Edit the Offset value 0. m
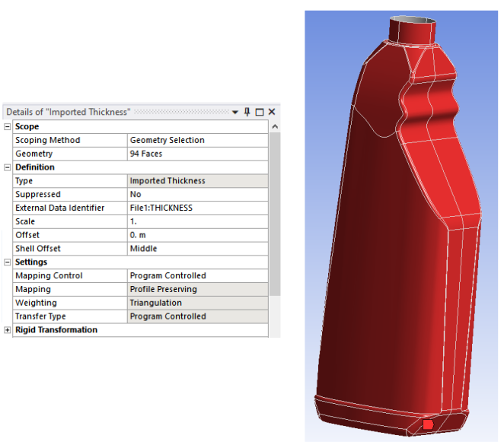The image size is (504, 448). [x=198, y=235]
